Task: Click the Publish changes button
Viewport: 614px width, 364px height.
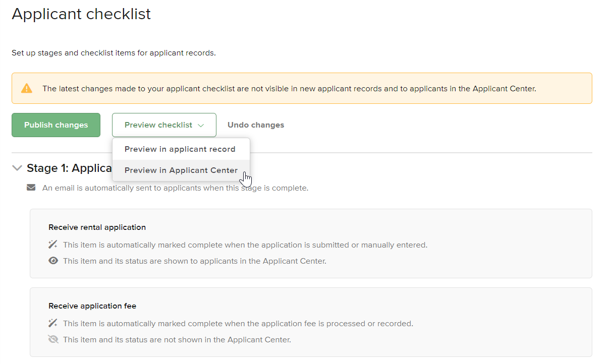Action: (x=55, y=125)
